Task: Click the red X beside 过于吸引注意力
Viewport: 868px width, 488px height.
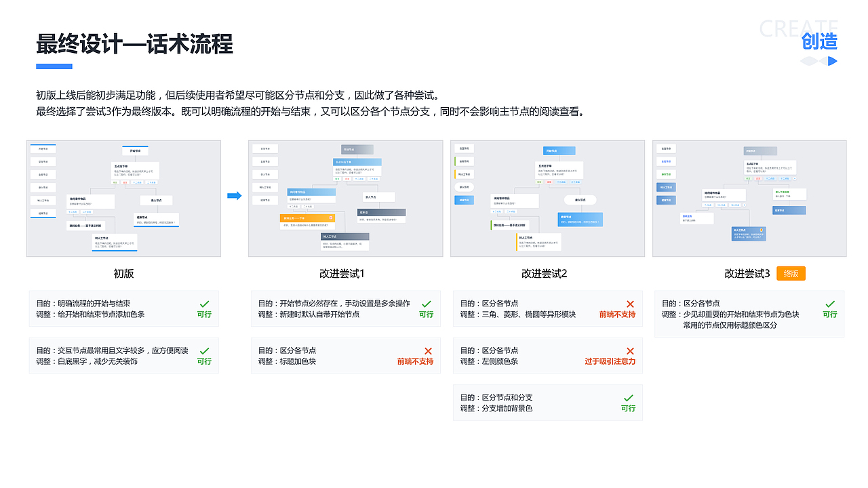Action: click(x=629, y=351)
